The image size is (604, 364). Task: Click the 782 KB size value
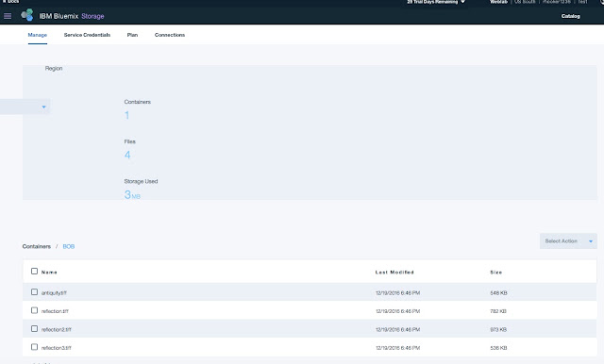pyautogui.click(x=498, y=311)
